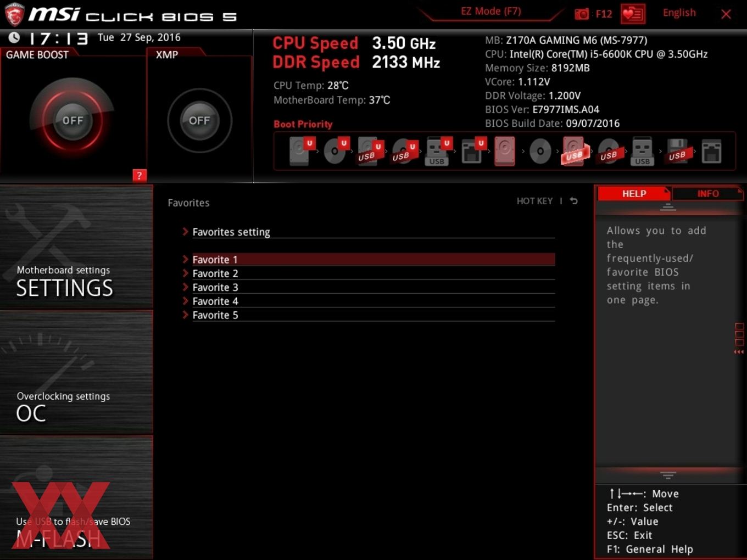
Task: Click the DDR Voltage 1.200V reading
Action: point(533,96)
